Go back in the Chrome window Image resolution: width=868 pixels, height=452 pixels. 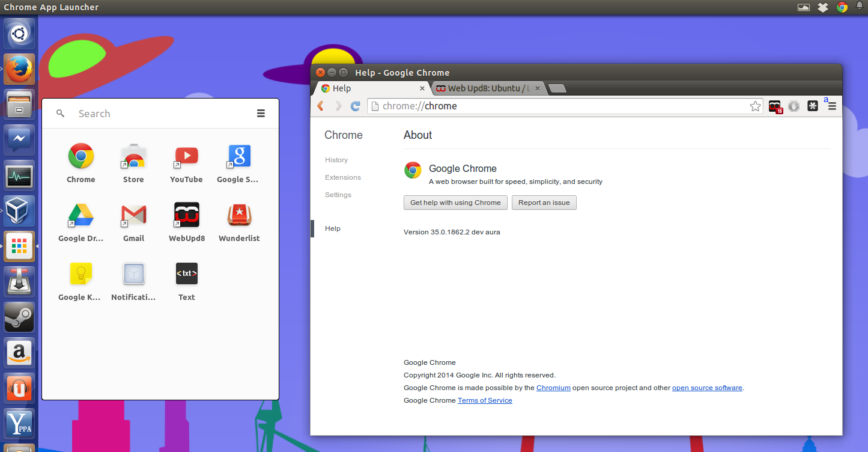point(321,106)
